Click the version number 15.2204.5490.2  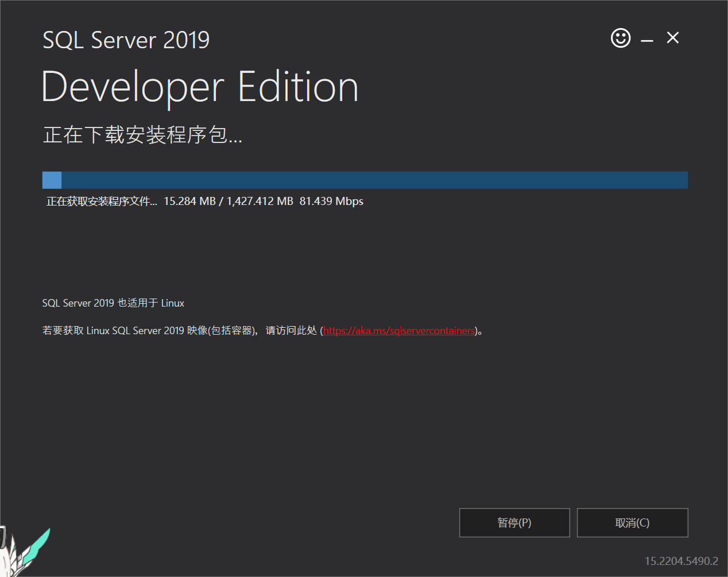tap(681, 561)
